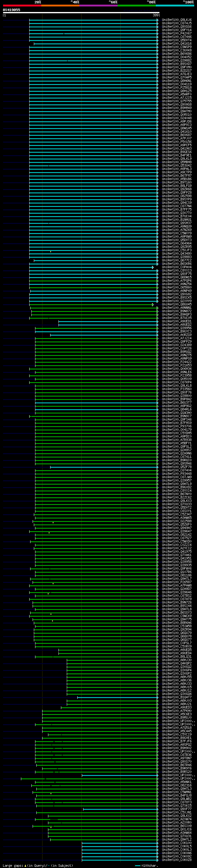Screen dimensions: 197x868
Task: Open UniRef100_Q5ZF78 entry
Action: [x=177, y=467]
